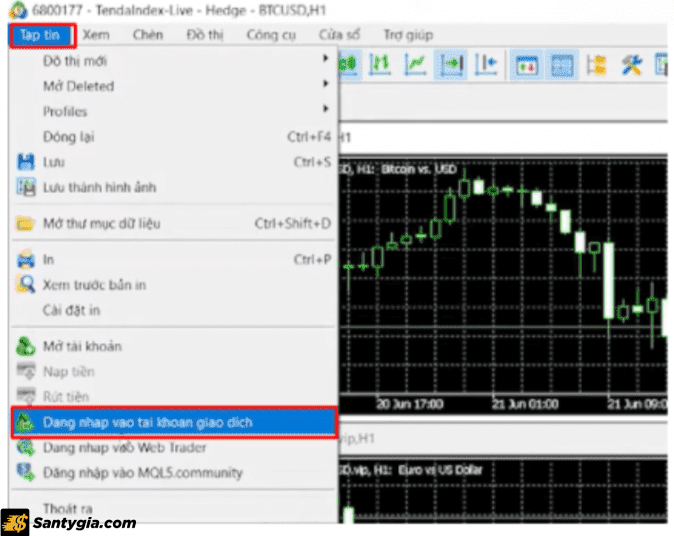Click Xem trước bản in label

[x=94, y=285]
